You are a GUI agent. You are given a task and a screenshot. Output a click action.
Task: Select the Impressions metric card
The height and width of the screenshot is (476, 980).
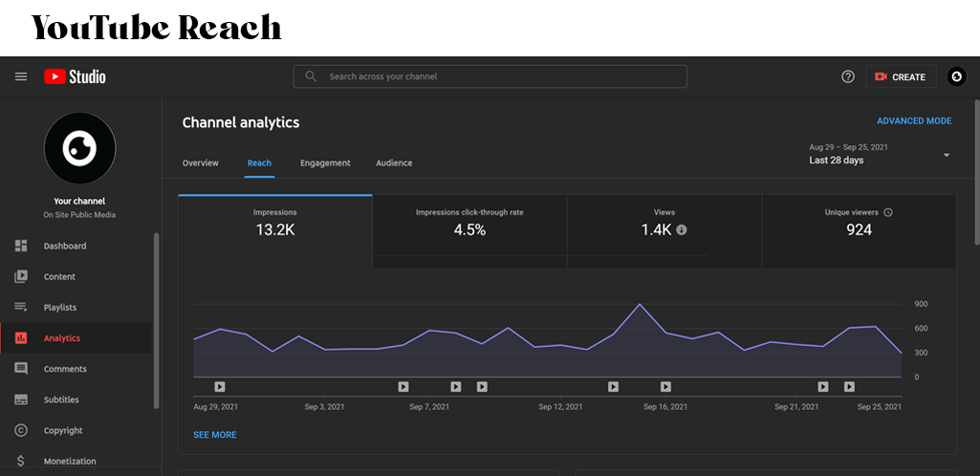(x=275, y=231)
